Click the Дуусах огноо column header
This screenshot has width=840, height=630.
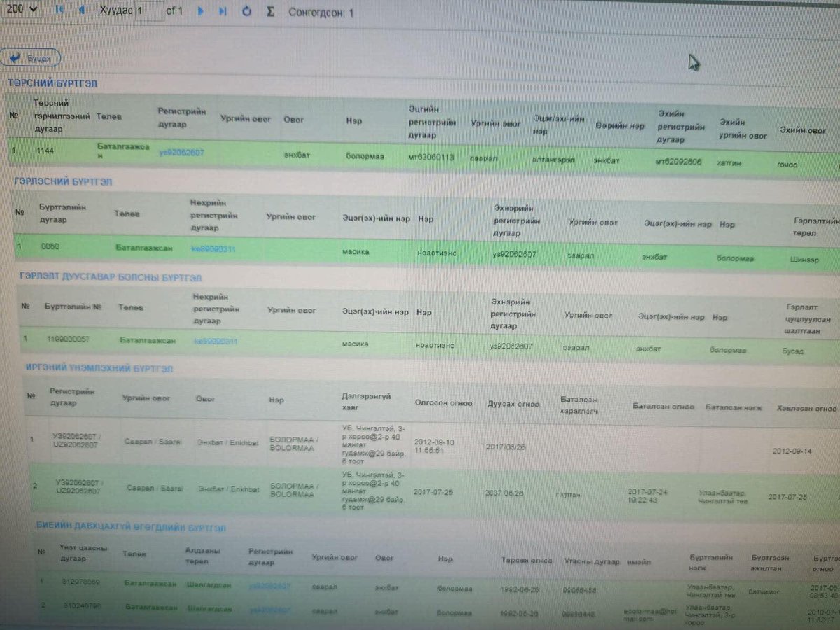click(x=513, y=404)
